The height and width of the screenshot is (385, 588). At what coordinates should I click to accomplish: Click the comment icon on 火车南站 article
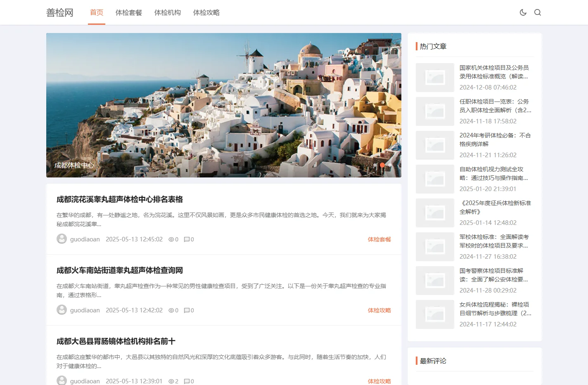(x=186, y=310)
